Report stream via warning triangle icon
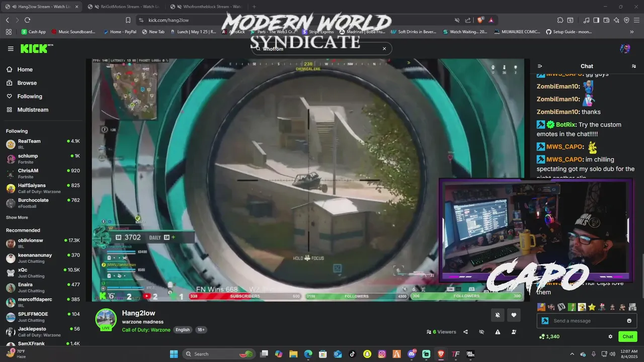Viewport: 644px width, 362px height. (498, 332)
